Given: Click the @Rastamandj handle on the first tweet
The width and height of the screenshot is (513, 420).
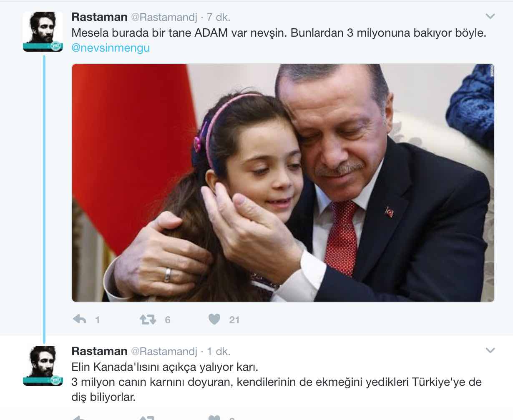Looking at the screenshot, I should pos(164,17).
